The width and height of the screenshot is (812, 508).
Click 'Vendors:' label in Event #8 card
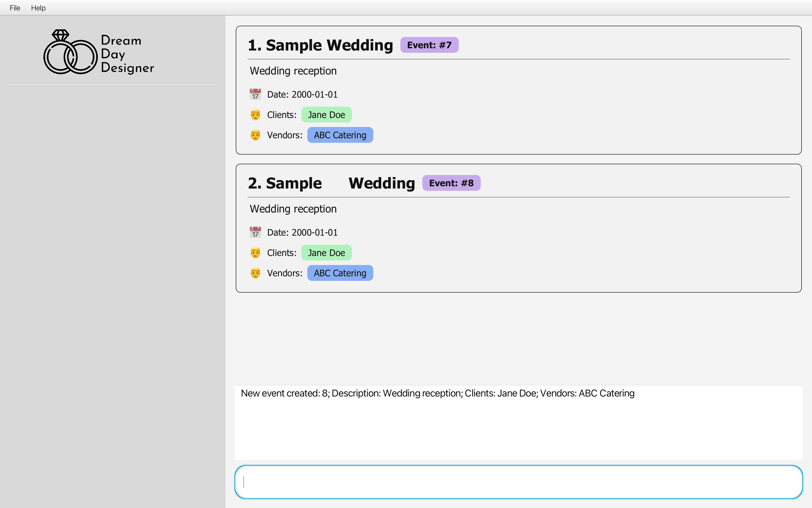284,273
